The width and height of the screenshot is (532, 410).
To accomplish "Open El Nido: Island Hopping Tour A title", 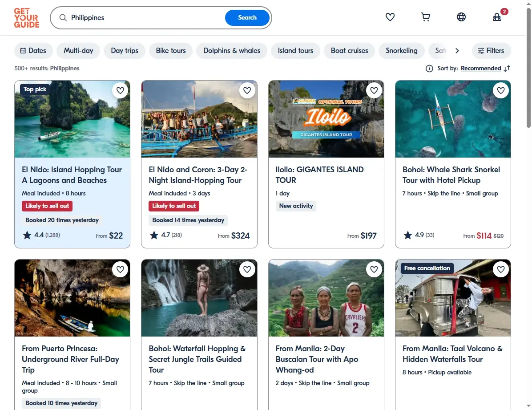I will [x=72, y=175].
